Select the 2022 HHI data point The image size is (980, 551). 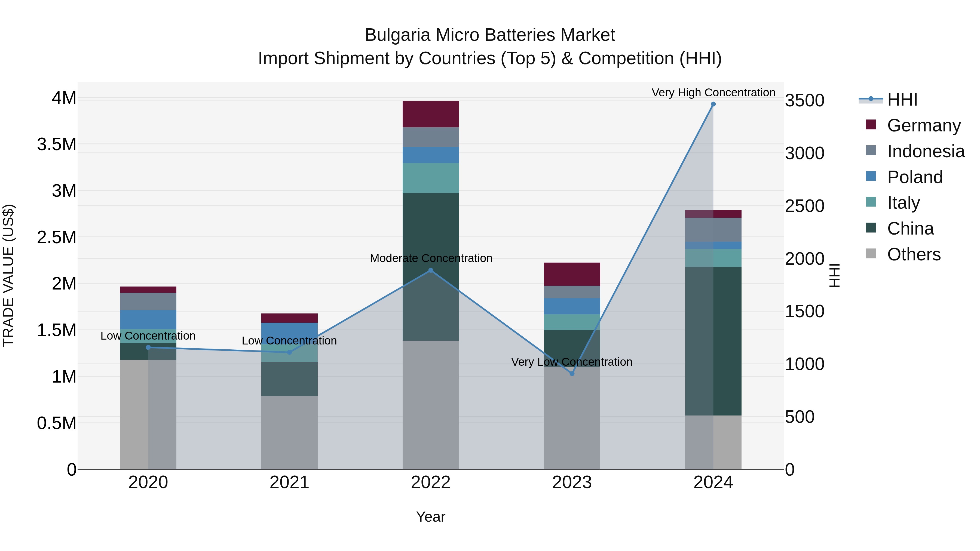pos(431,270)
